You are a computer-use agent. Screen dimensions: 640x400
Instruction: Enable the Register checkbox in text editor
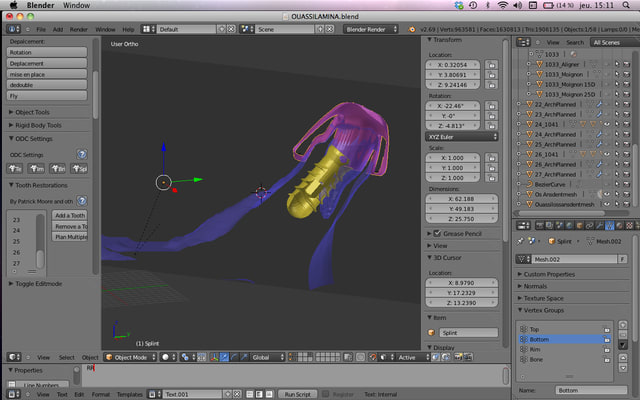[323, 395]
